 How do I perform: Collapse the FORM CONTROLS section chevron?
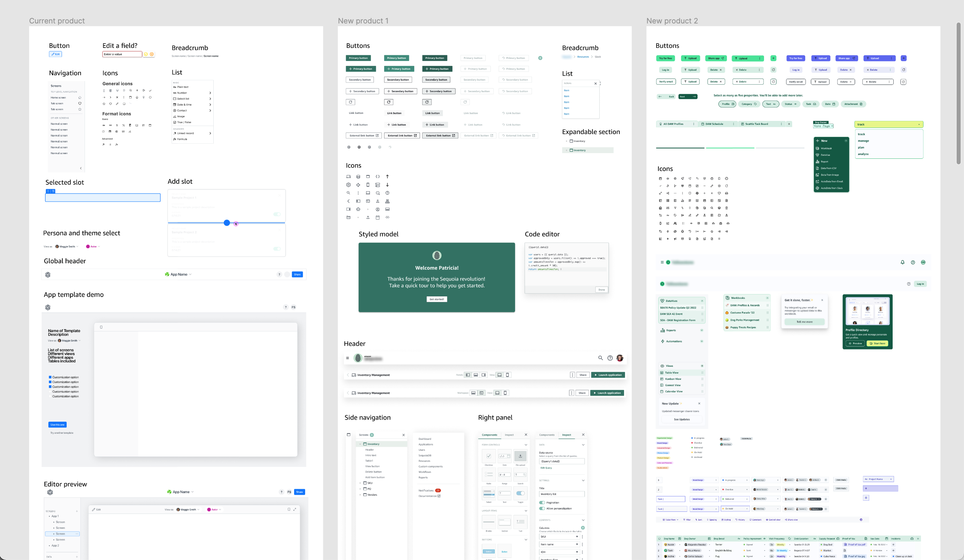(x=526, y=445)
